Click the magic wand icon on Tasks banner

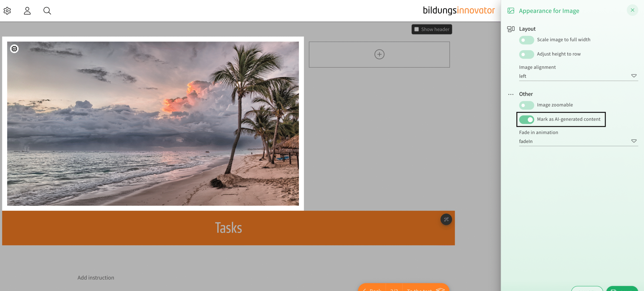[446, 220]
